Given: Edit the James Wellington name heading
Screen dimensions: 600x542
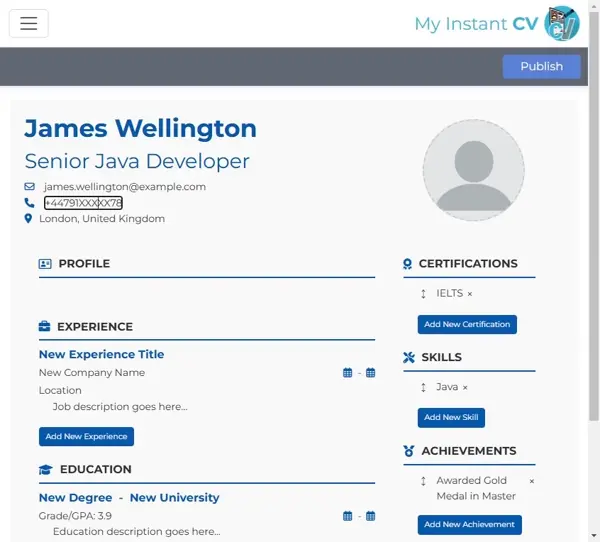Looking at the screenshot, I should point(140,128).
